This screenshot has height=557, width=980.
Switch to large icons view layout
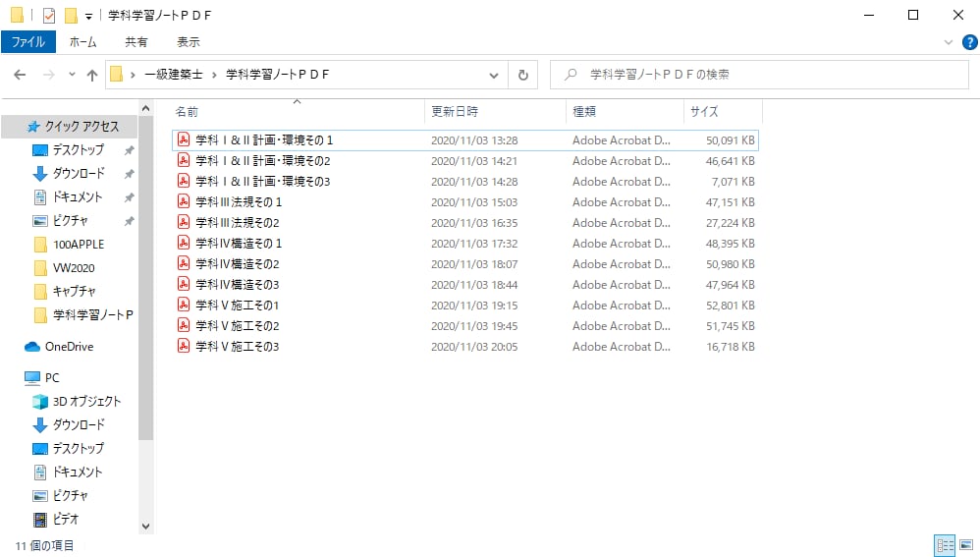966,545
